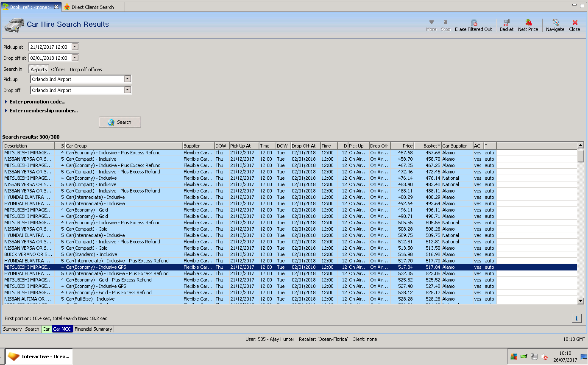Expand Enter promotion code section
This screenshot has height=365, width=588.
coord(37,102)
